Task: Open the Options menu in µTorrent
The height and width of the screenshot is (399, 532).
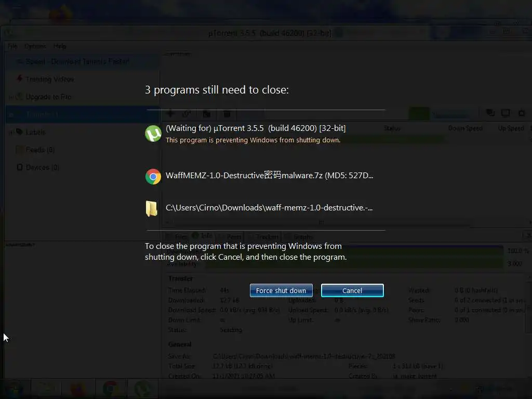Action: click(35, 46)
